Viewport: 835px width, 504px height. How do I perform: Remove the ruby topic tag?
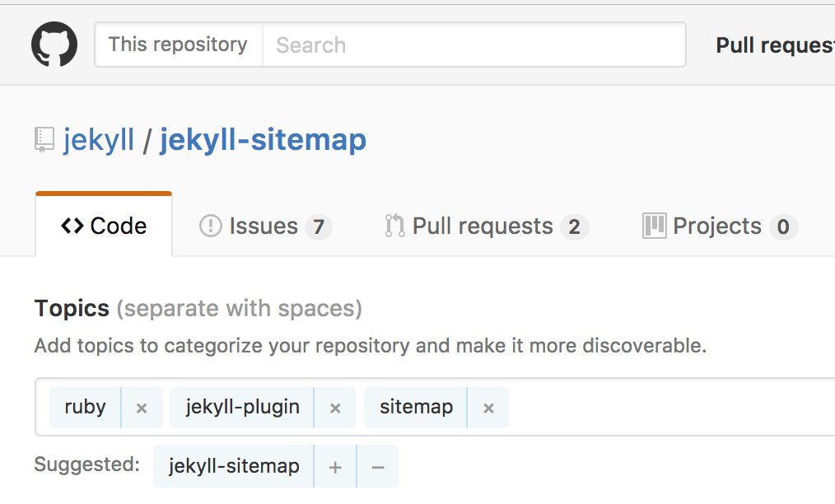142,408
